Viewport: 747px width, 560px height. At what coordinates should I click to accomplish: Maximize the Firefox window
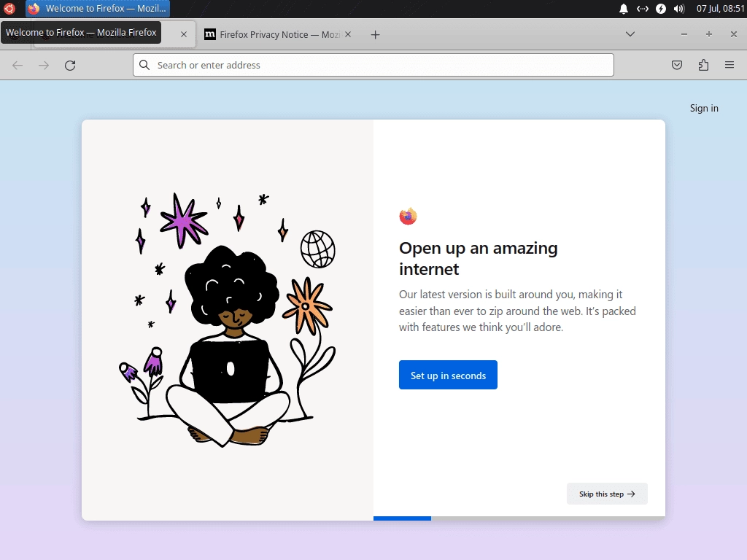click(x=709, y=34)
